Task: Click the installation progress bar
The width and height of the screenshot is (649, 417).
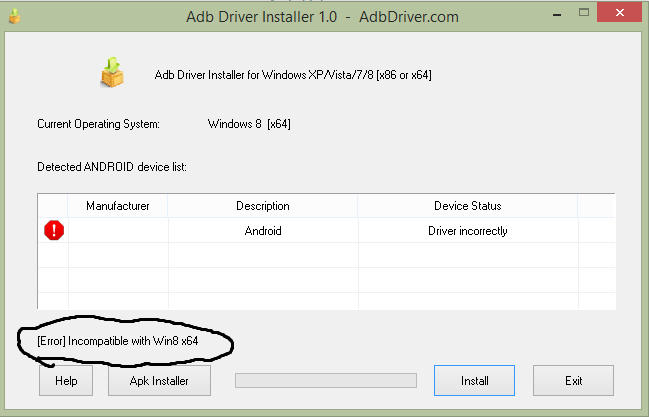Action: click(x=325, y=381)
